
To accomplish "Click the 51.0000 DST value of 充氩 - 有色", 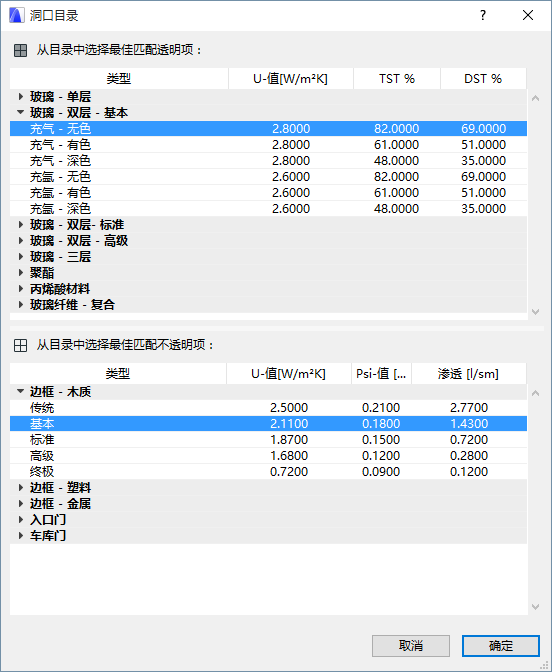I will pyautogui.click(x=483, y=193).
